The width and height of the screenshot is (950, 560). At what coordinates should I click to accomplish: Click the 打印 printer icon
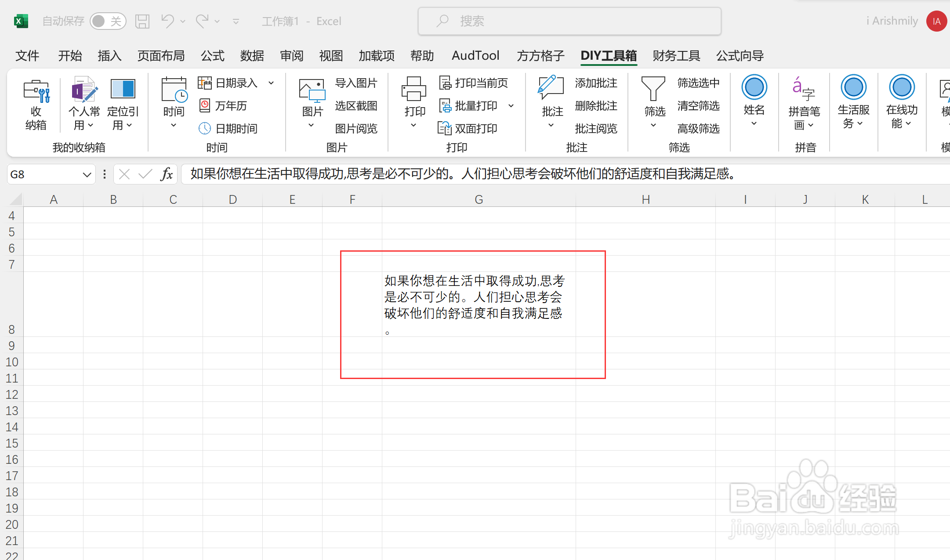click(414, 89)
